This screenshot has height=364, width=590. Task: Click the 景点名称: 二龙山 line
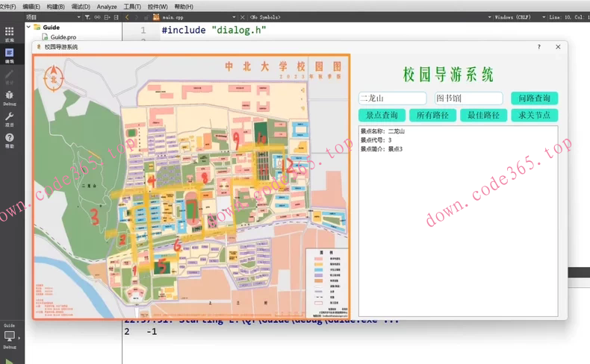tap(382, 131)
